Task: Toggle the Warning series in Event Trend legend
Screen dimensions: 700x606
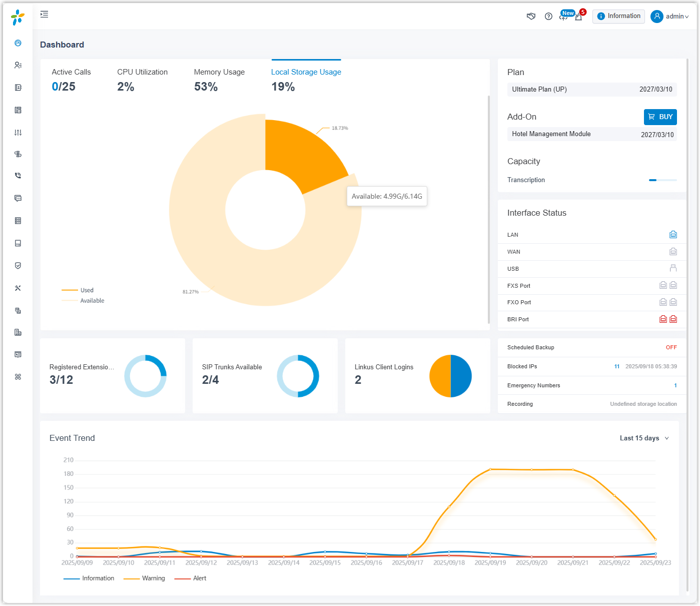Action: (x=153, y=578)
